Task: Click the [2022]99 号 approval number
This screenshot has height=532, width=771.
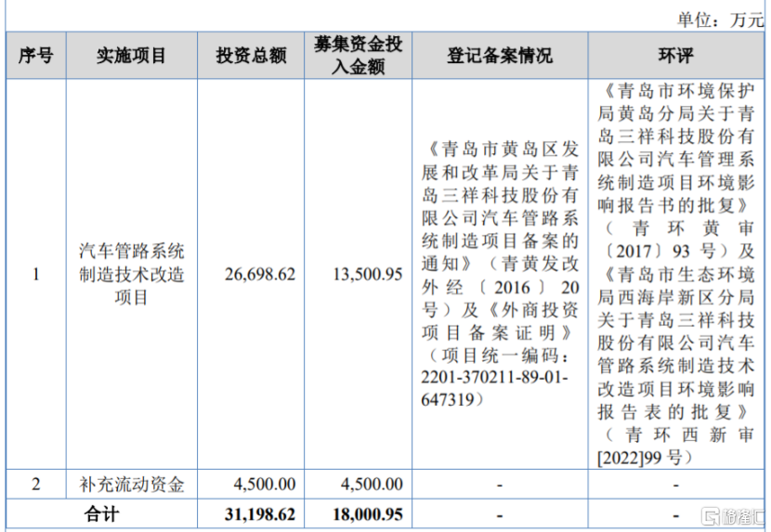Action: click(645, 458)
